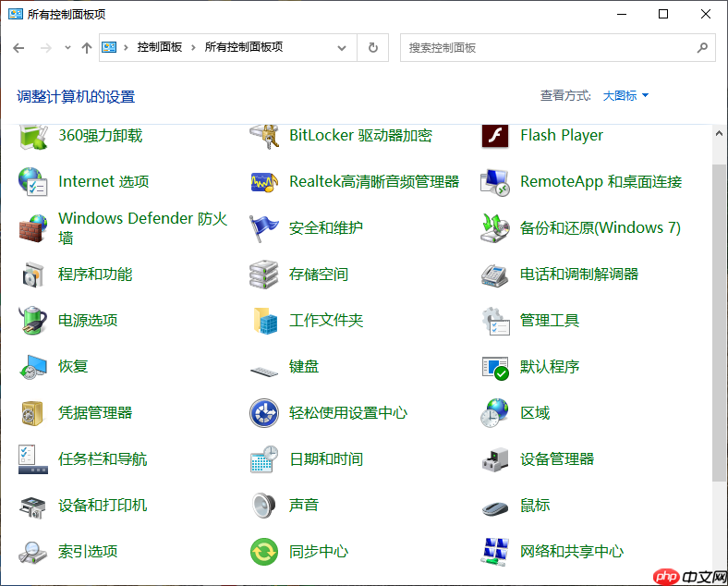Viewport: 728px width, 586px height.
Task: Open the 存储空间 drives icon
Action: point(263,275)
